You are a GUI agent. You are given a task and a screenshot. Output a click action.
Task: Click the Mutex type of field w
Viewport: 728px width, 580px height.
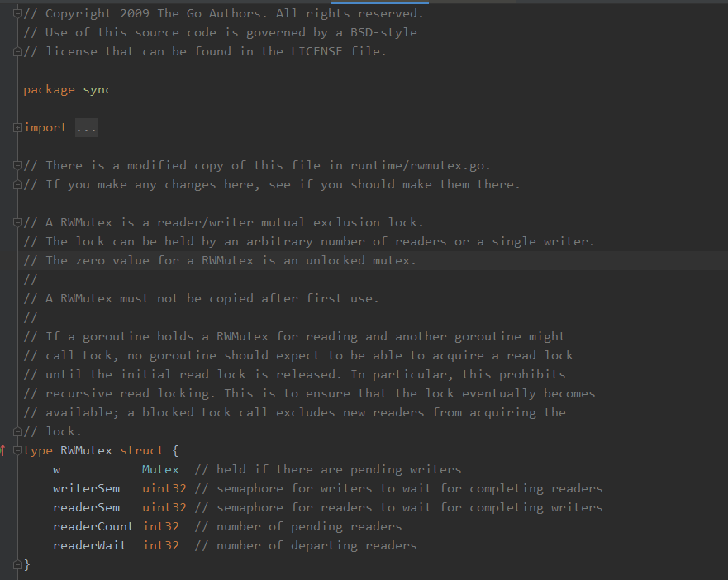160,469
